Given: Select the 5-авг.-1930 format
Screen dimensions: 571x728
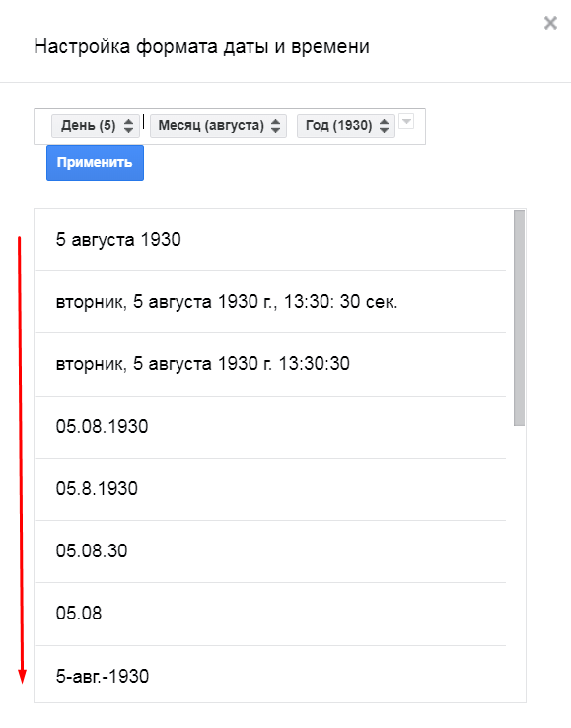Looking at the screenshot, I should [x=270, y=674].
